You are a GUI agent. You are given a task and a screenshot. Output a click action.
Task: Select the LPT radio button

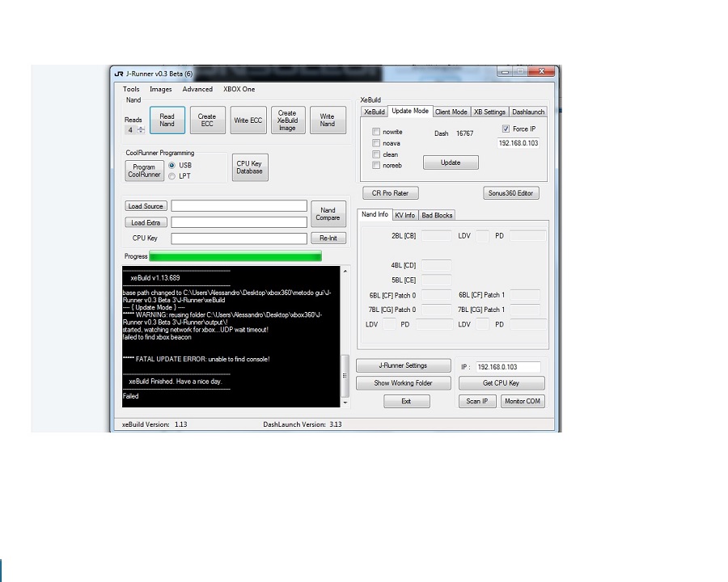pos(171,176)
